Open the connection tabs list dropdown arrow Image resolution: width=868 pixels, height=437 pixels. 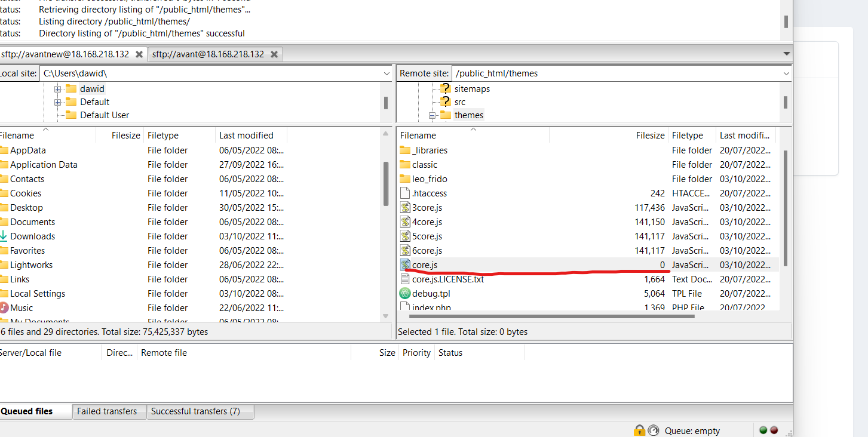click(786, 54)
